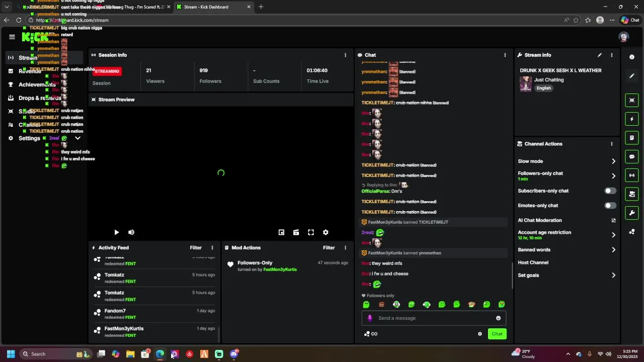Toggle the lightning bolt widget icon in the right rail

click(632, 119)
